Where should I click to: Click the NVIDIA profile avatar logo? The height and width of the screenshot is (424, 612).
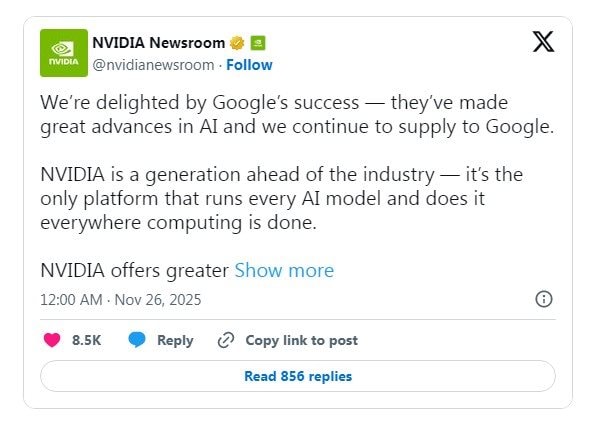coord(61,53)
